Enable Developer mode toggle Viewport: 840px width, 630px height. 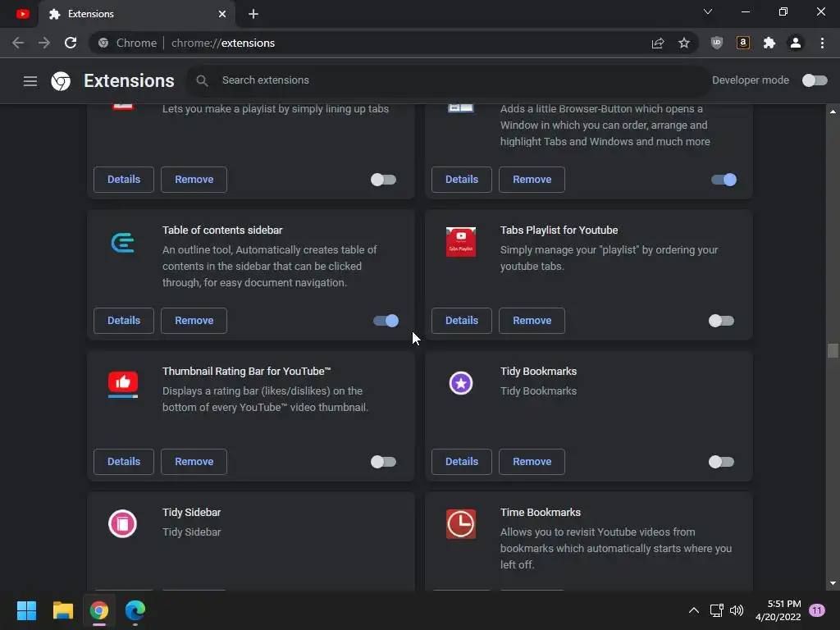[815, 80]
